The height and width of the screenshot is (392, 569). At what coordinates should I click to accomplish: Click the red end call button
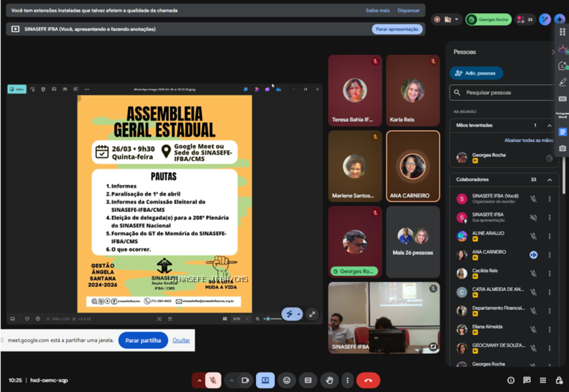(368, 380)
